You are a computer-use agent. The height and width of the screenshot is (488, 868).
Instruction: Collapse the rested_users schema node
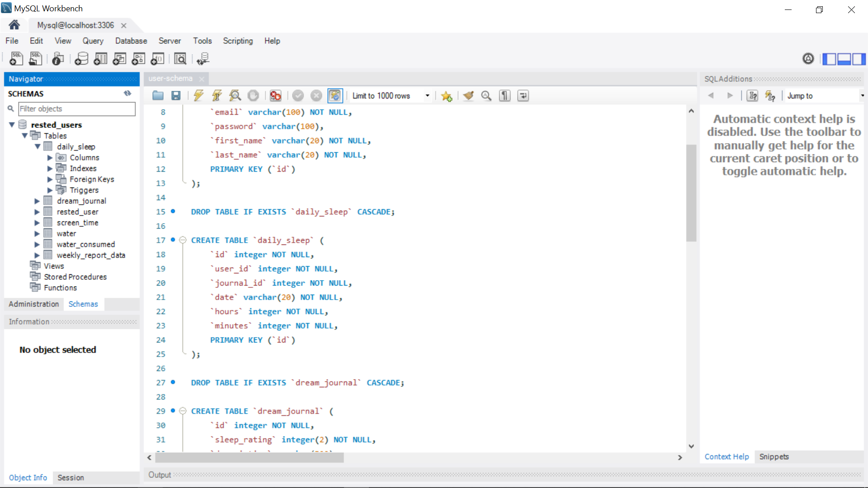(12, 125)
